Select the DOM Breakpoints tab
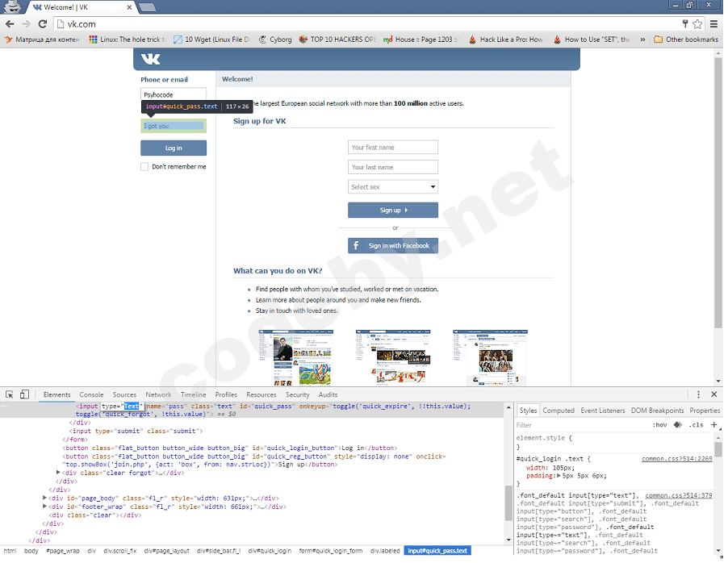 coord(658,411)
